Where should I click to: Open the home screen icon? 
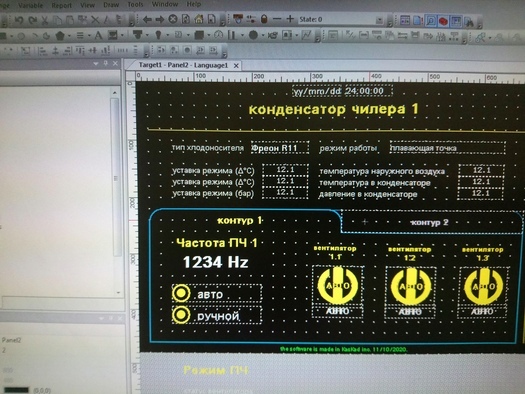199,19
